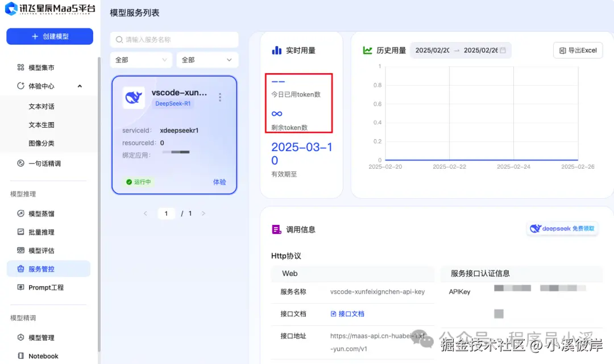
Task: Click the 运行中 status badge
Action: click(139, 182)
